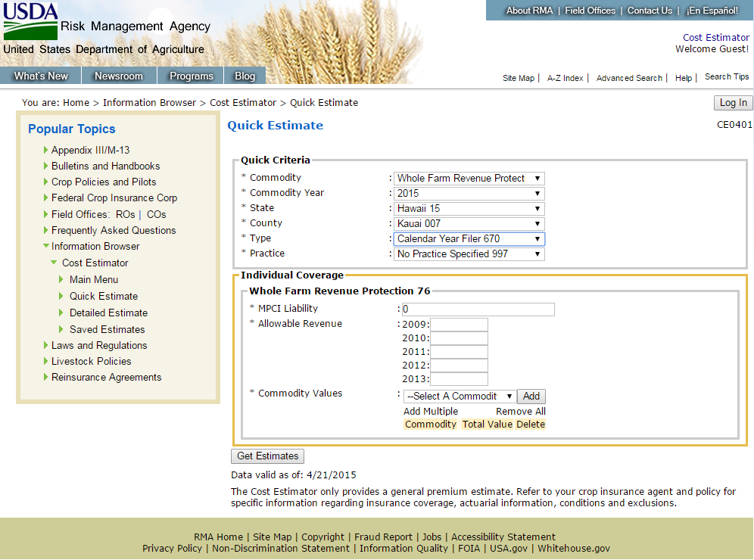Open Main Menu under Cost Estimator
Screen dimensions: 754x560
click(x=94, y=279)
